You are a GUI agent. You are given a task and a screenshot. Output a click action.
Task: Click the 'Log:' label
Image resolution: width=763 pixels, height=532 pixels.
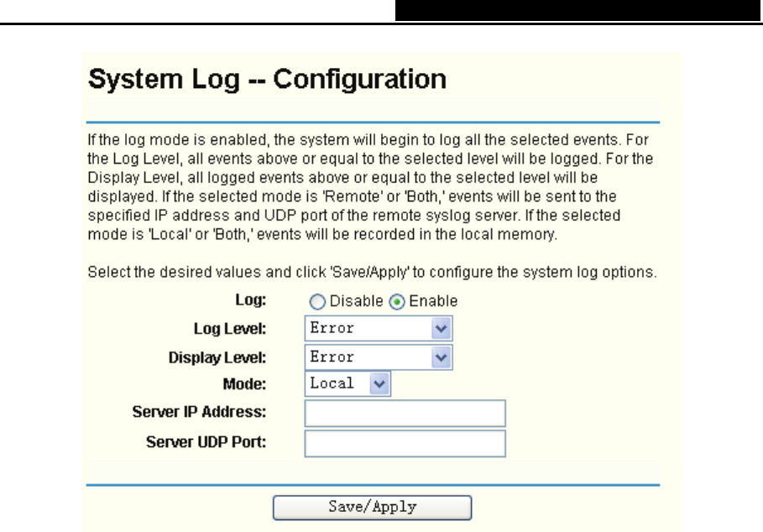251,300
